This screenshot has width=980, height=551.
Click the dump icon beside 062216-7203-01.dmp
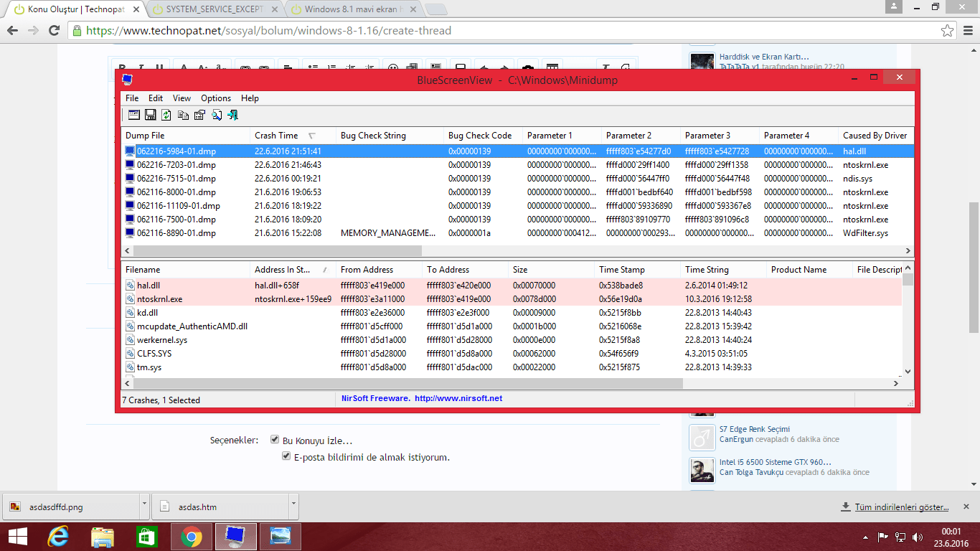(130, 165)
